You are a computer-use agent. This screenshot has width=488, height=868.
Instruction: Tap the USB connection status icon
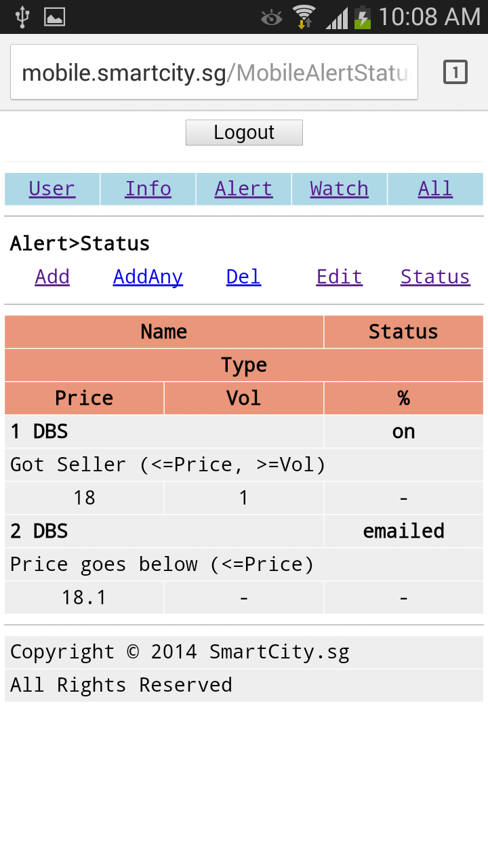[x=22, y=16]
